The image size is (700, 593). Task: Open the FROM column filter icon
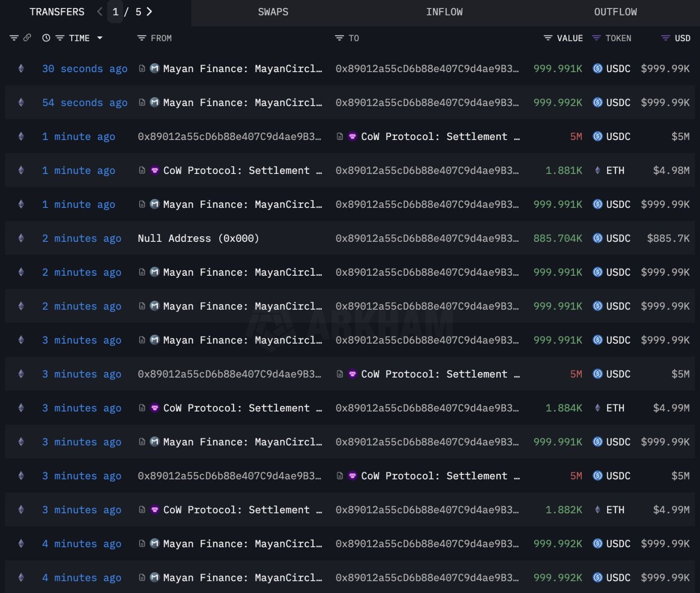[141, 38]
